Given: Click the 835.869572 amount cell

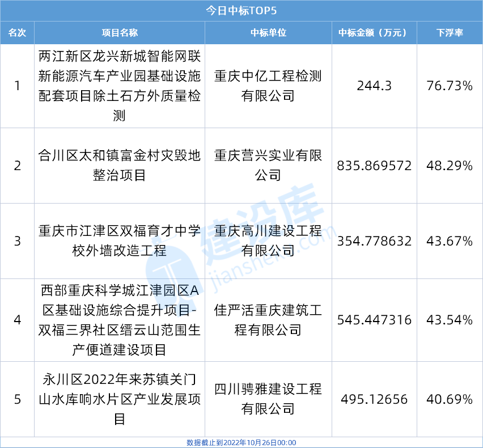Looking at the screenshot, I should coord(374,166).
